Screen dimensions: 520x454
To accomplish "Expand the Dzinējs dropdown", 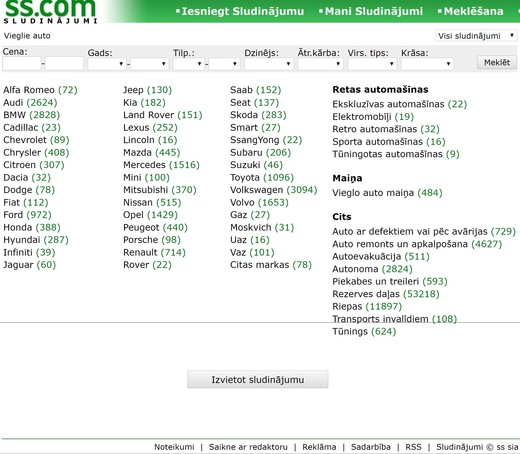I will (x=269, y=64).
